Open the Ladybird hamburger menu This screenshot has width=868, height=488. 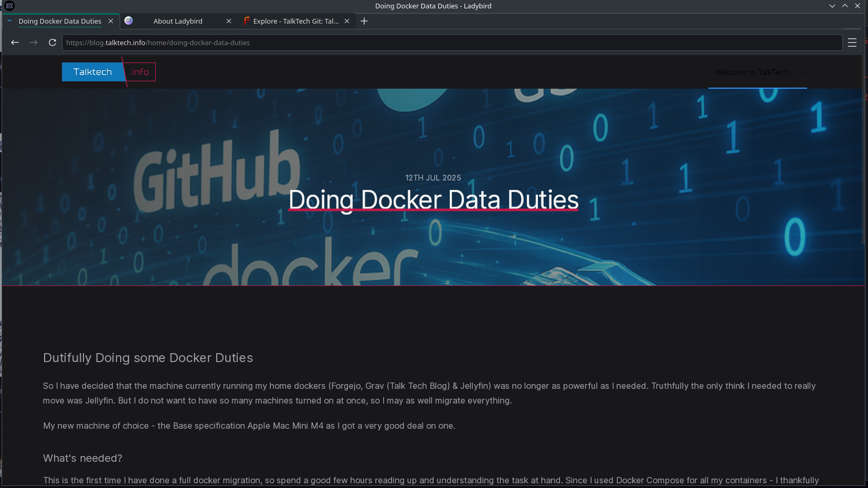(x=852, y=43)
